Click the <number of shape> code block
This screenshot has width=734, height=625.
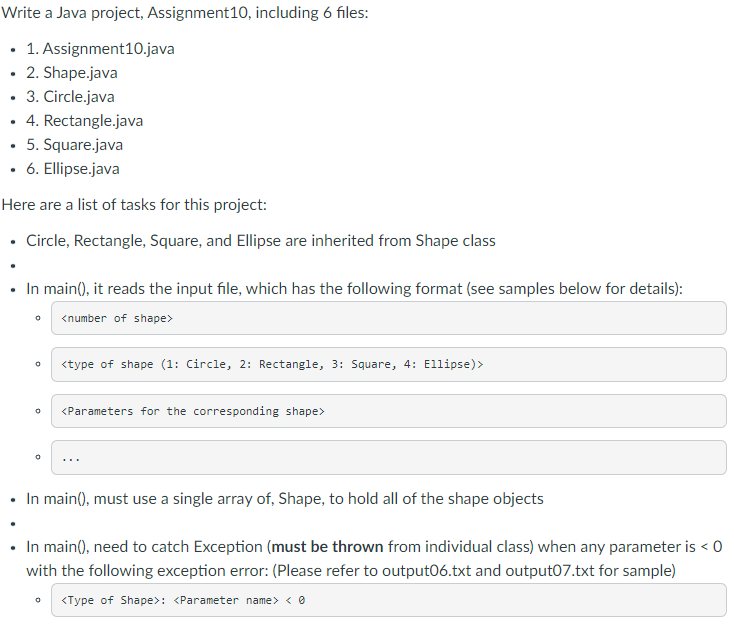pyautogui.click(x=389, y=318)
